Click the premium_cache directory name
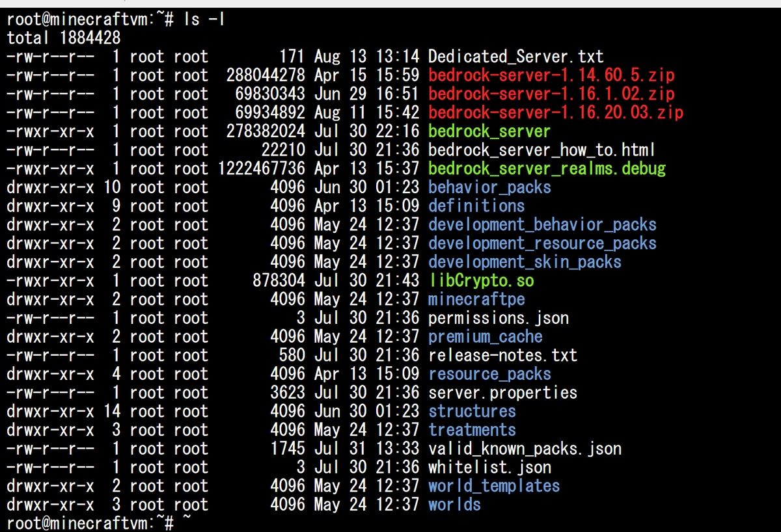Image resolution: width=781 pixels, height=532 pixels. (485, 338)
